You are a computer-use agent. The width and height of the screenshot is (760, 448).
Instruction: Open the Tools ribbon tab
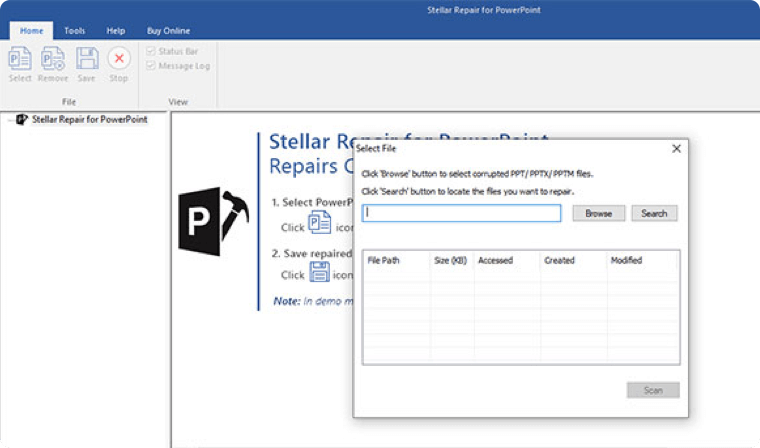pos(75,31)
